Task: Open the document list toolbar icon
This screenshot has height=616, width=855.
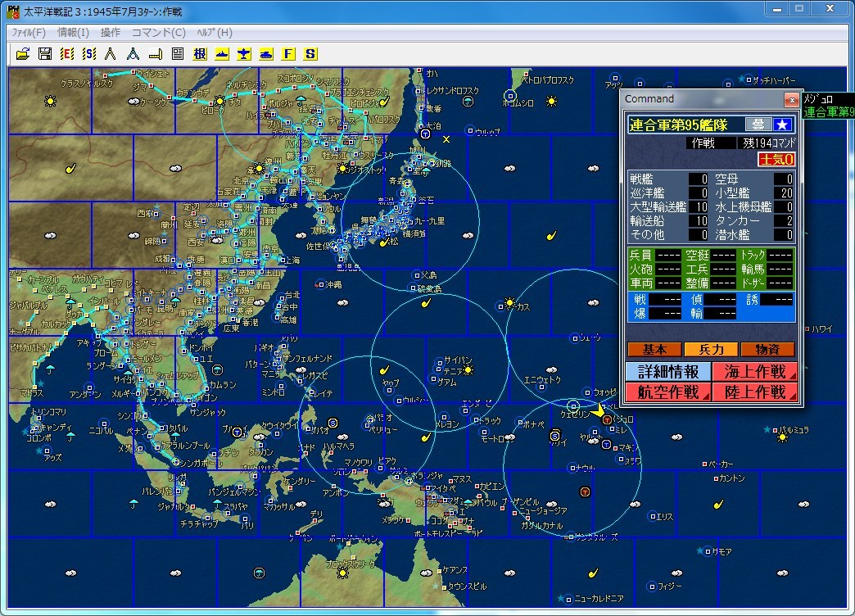Action: point(177,53)
